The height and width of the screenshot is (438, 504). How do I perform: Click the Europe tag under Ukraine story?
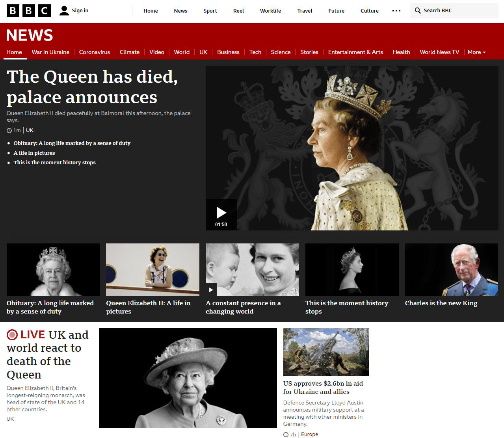tap(309, 434)
